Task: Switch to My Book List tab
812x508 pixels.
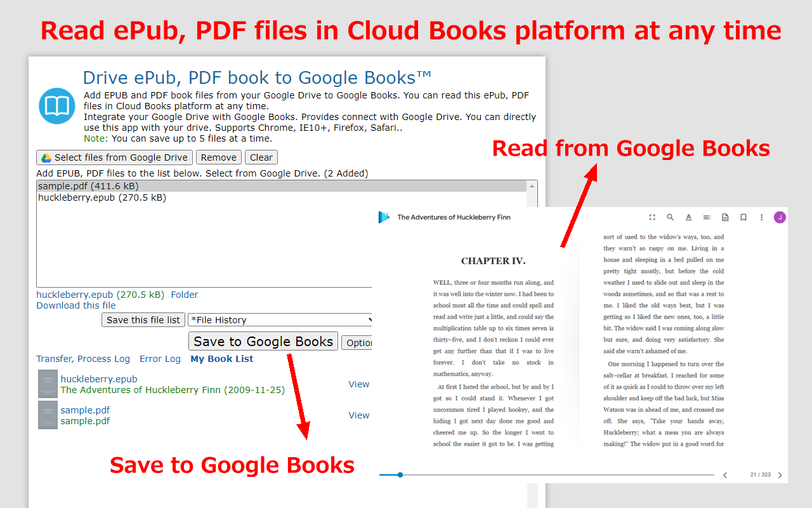Action: [x=222, y=359]
